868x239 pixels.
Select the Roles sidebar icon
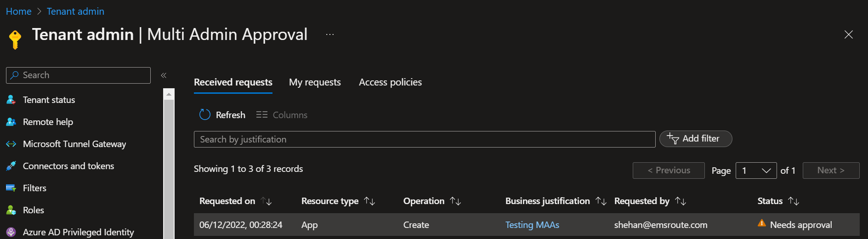(11, 210)
